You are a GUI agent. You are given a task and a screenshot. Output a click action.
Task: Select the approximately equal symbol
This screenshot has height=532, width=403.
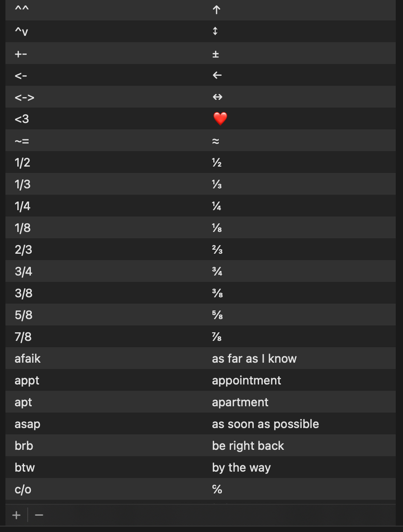[216, 141]
